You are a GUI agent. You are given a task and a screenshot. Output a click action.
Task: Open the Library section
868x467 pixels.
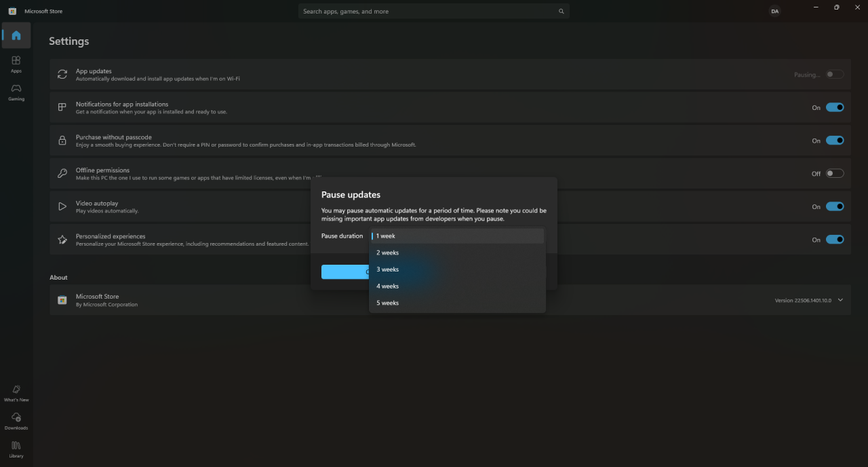pos(16,449)
